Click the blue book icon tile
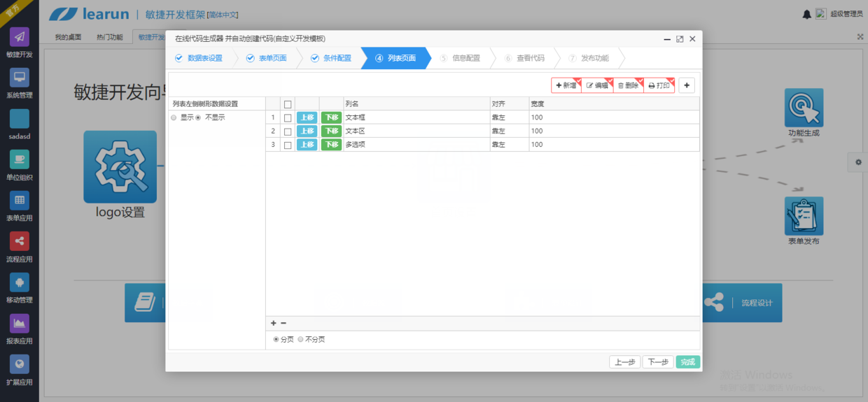The width and height of the screenshot is (868, 402). point(144,303)
